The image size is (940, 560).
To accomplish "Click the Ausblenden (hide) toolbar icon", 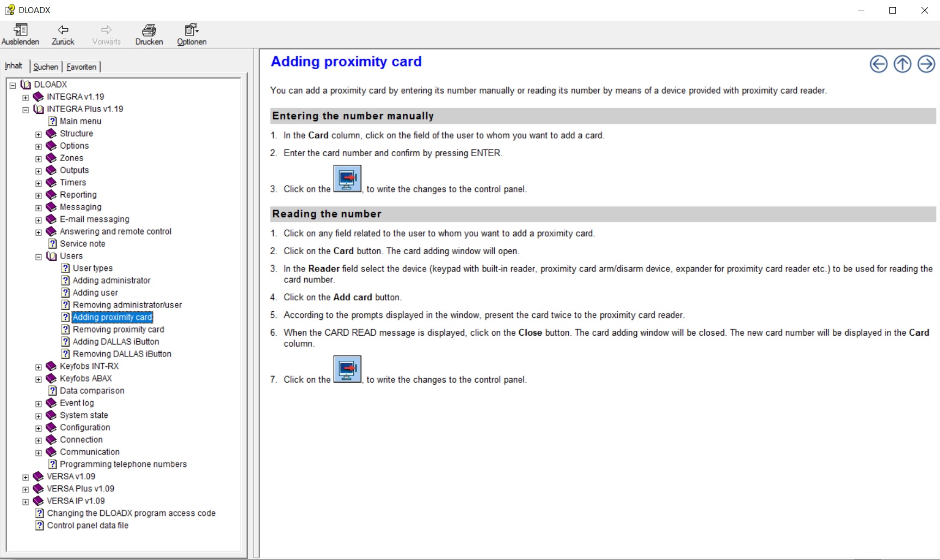I will click(x=21, y=30).
